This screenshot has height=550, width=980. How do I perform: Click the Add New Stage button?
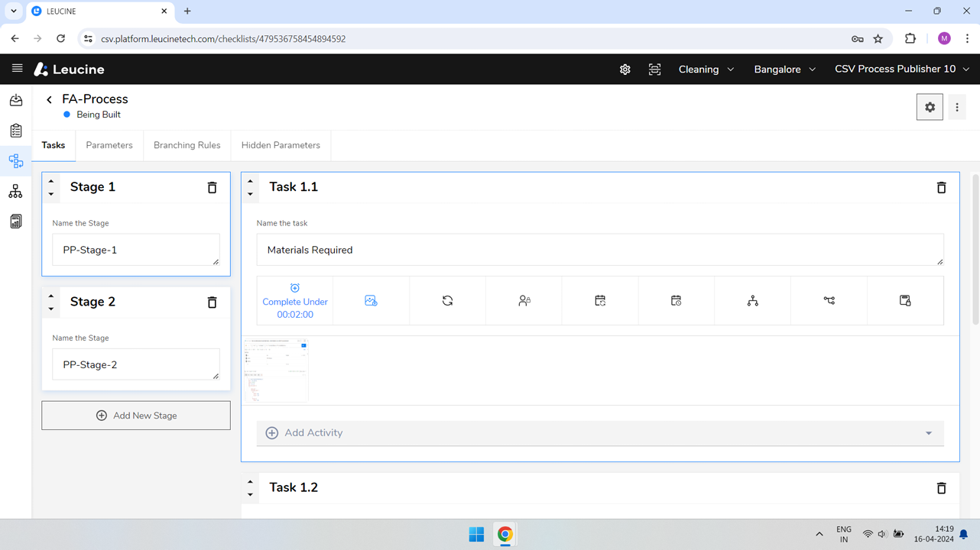136,416
